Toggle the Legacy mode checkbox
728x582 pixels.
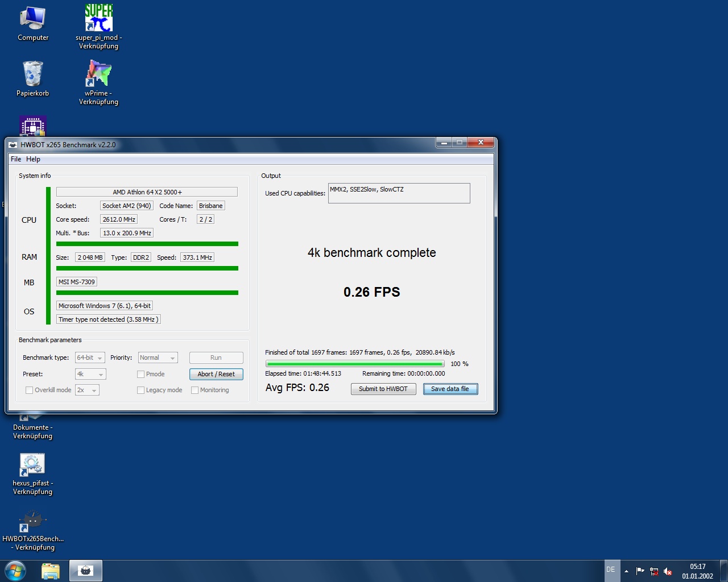pyautogui.click(x=140, y=390)
